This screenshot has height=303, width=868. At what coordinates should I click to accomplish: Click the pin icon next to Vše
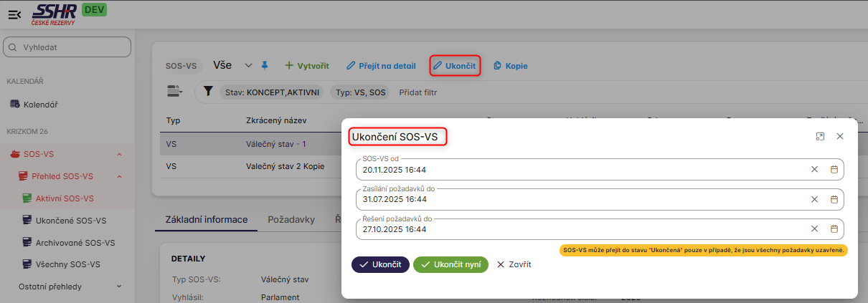point(264,65)
